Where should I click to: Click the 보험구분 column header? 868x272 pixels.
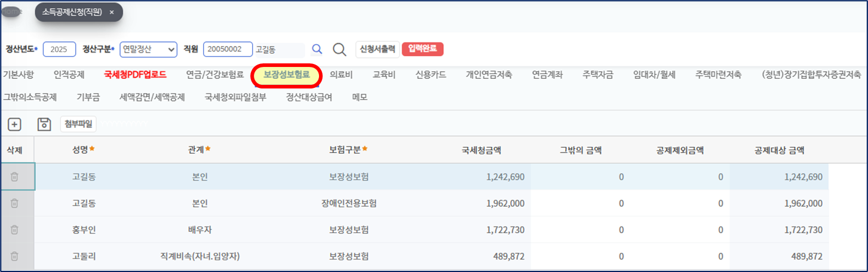coord(349,149)
